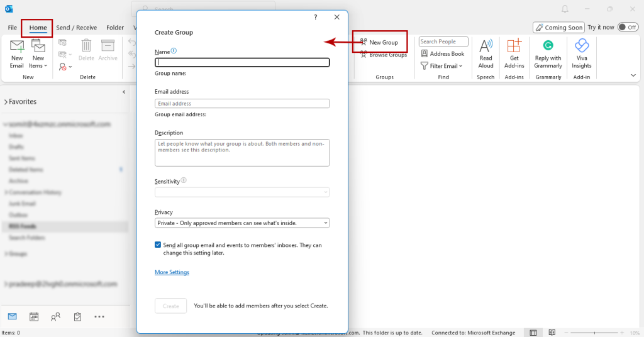Close the Create Group dialog
The height and width of the screenshot is (337, 644).
point(337,17)
